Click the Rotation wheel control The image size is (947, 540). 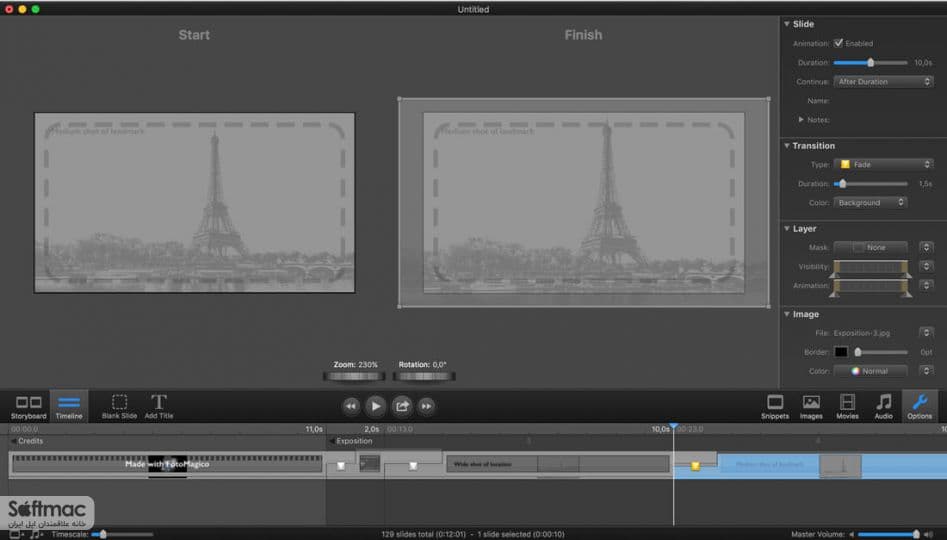pyautogui.click(x=424, y=376)
